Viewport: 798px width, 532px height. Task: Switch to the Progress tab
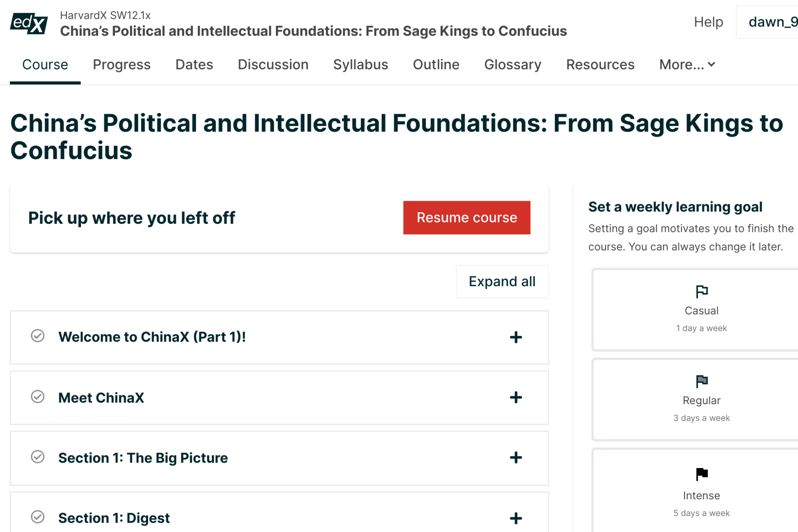122,65
